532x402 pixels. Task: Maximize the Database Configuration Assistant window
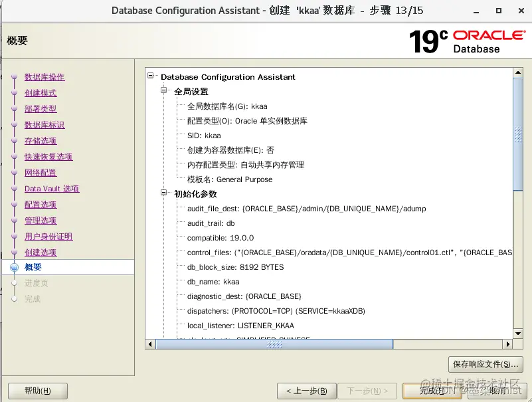point(499,11)
